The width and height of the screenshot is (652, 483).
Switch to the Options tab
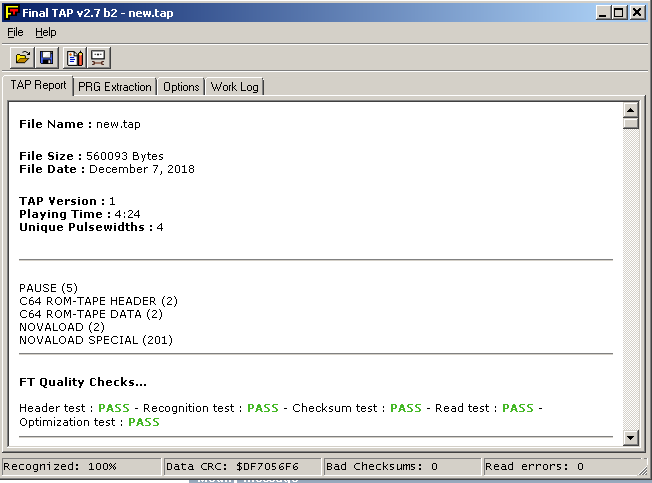pyautogui.click(x=181, y=87)
